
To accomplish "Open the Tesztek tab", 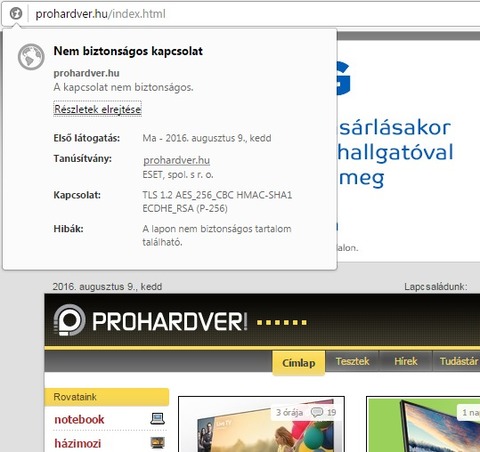I will [352, 361].
